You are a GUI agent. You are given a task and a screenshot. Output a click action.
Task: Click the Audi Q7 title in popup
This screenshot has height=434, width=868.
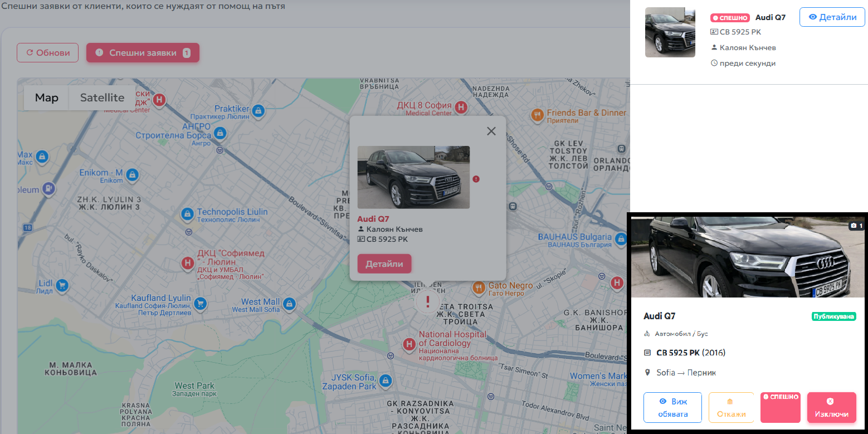(373, 219)
